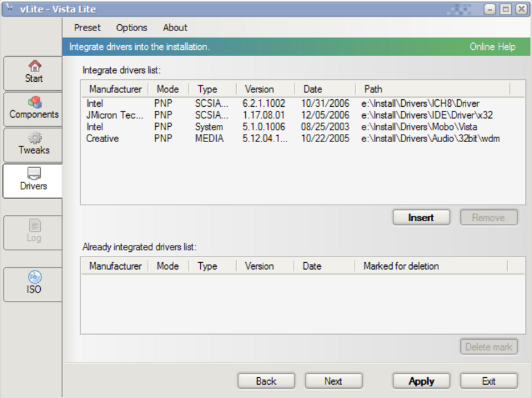Click Date header in already integrated list
Image resolution: width=532 pixels, height=398 pixels.
coord(324,266)
